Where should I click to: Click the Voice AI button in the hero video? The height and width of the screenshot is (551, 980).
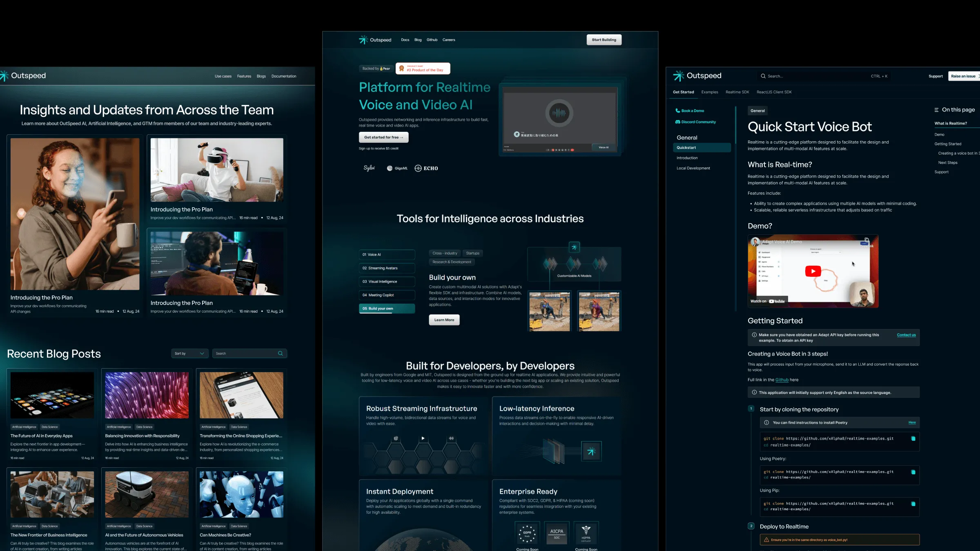[x=603, y=147]
